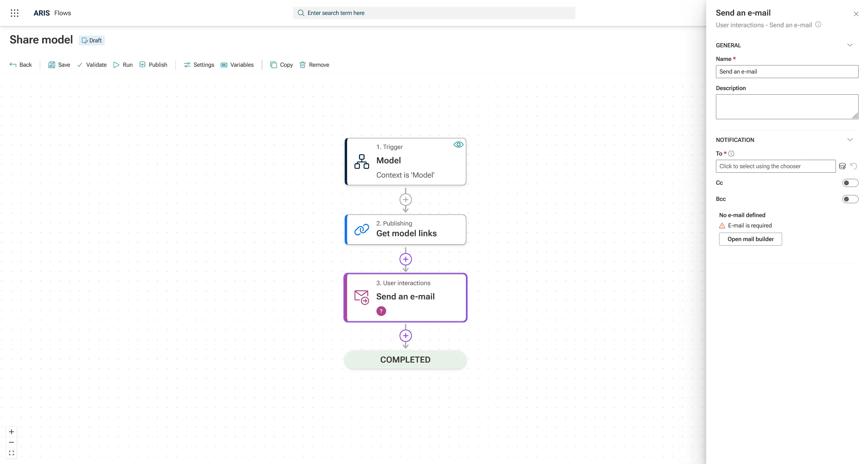Add step after Get model links
868x464 pixels.
coord(405,259)
